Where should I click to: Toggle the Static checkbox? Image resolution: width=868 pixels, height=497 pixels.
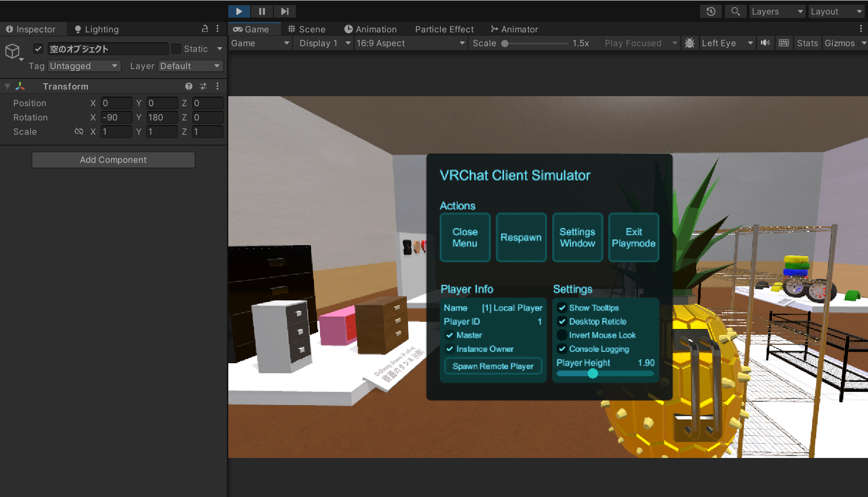pos(176,49)
